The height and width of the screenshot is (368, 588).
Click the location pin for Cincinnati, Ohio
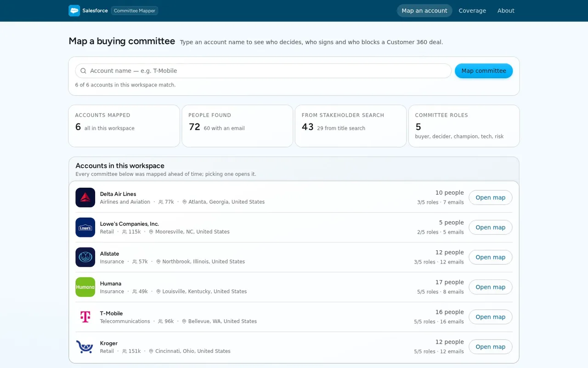pos(151,351)
